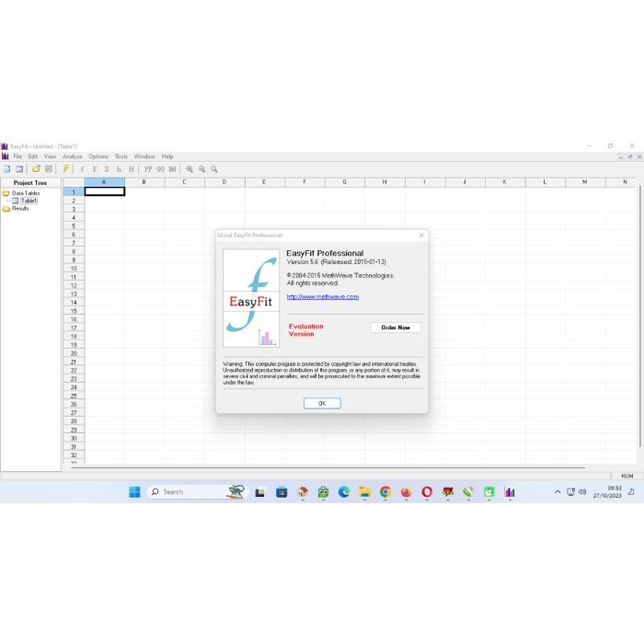Image resolution: width=644 pixels, height=644 pixels.
Task: Click the uppercase F cumulative icon
Action: pyautogui.click(x=95, y=169)
